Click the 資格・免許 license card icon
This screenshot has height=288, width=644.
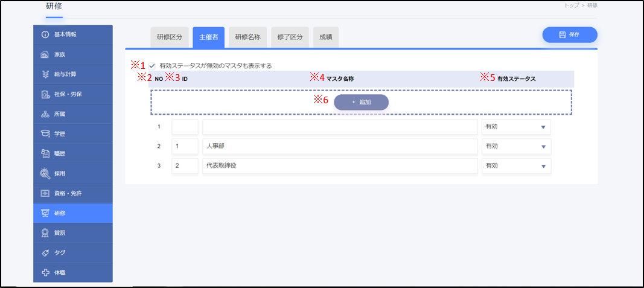[45, 193]
